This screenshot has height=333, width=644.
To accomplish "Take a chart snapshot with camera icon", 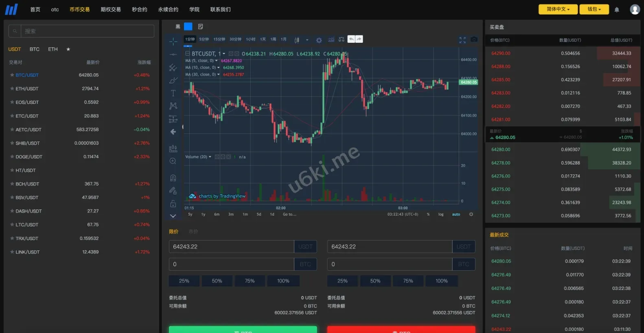I will (x=474, y=40).
